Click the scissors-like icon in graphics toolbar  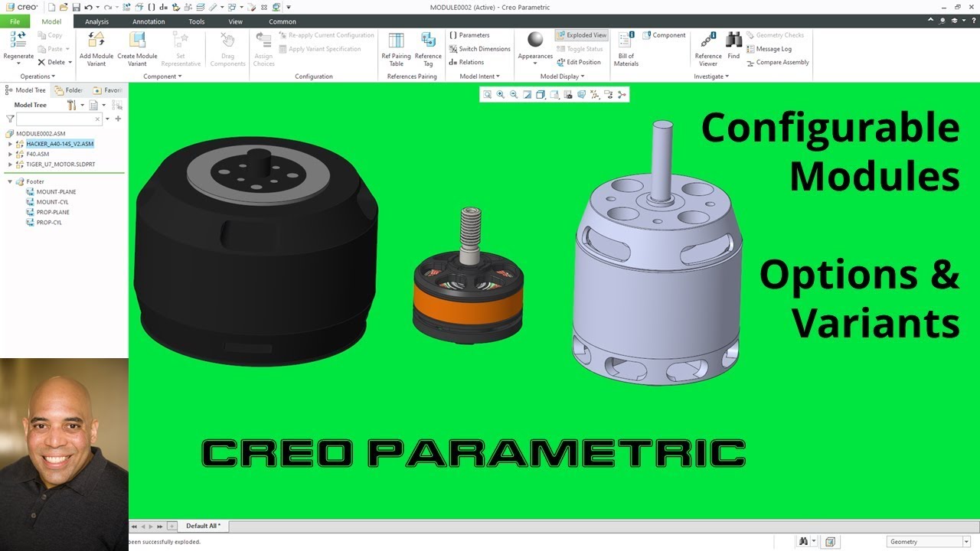coord(622,95)
